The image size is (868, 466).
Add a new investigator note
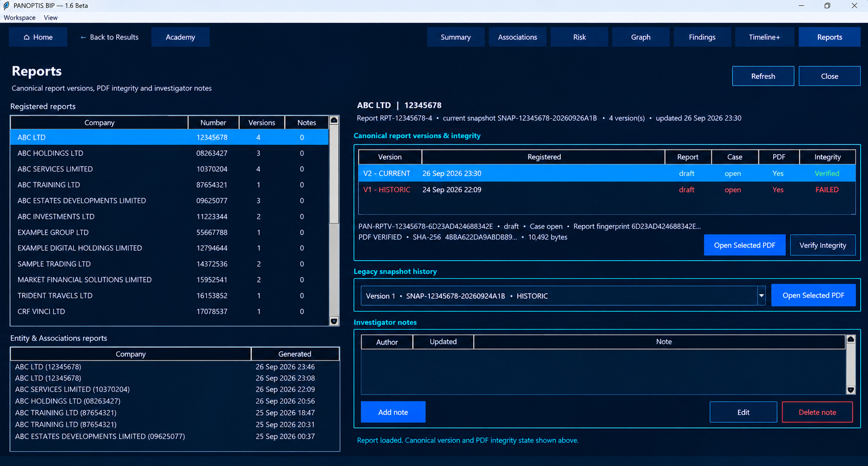393,412
